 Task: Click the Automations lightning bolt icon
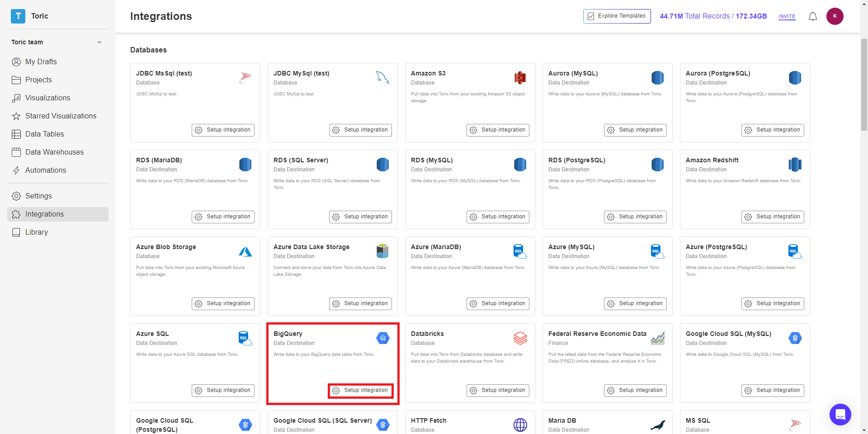pos(16,170)
